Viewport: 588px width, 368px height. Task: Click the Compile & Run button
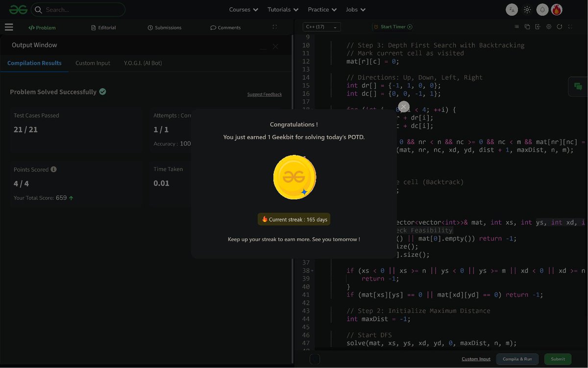point(517,359)
